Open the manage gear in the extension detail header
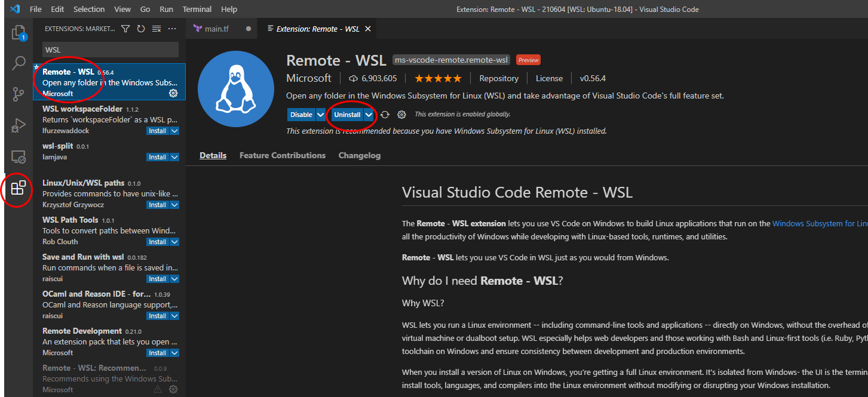Viewport: 868px width, 397px height. [401, 115]
